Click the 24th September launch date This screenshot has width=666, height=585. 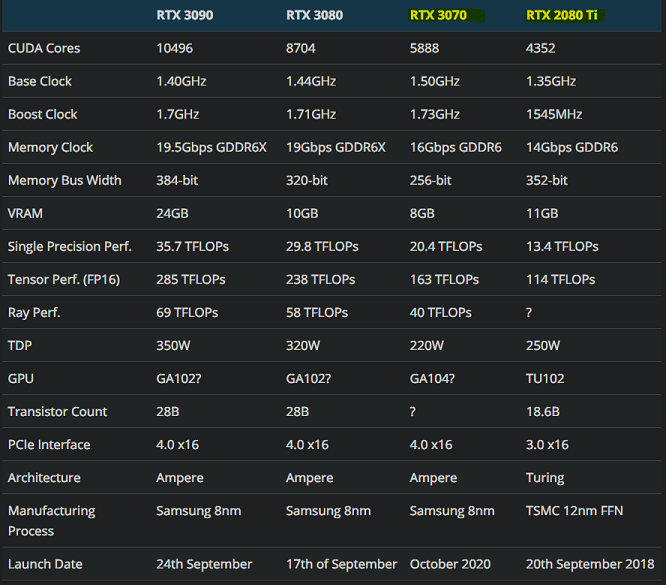[204, 564]
